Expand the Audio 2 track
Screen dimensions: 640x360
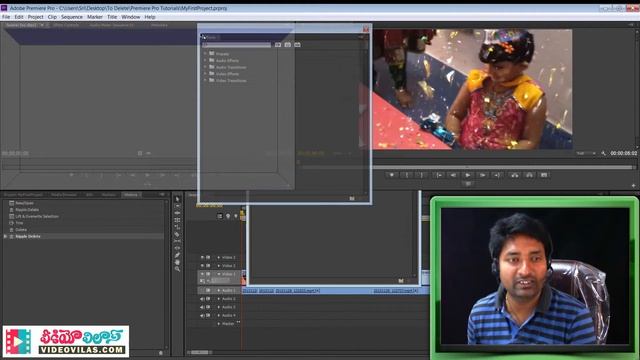point(219,299)
